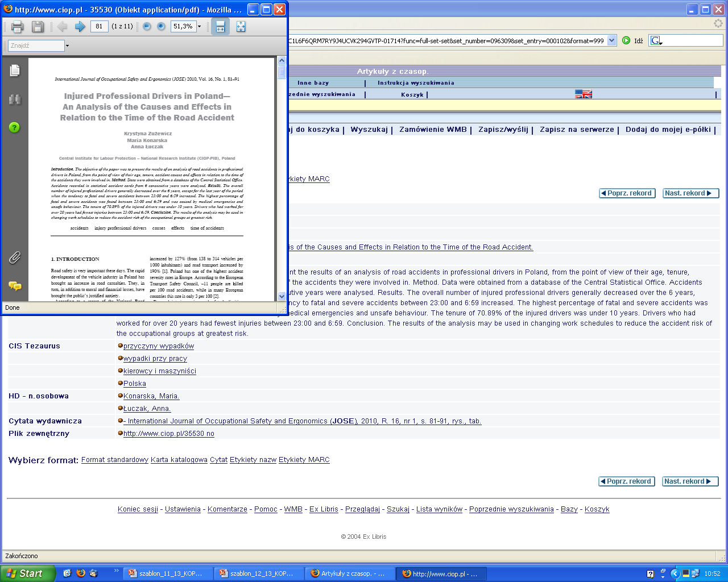Open the Konarska, Maria author link
This screenshot has height=582, width=728.
[x=151, y=396]
